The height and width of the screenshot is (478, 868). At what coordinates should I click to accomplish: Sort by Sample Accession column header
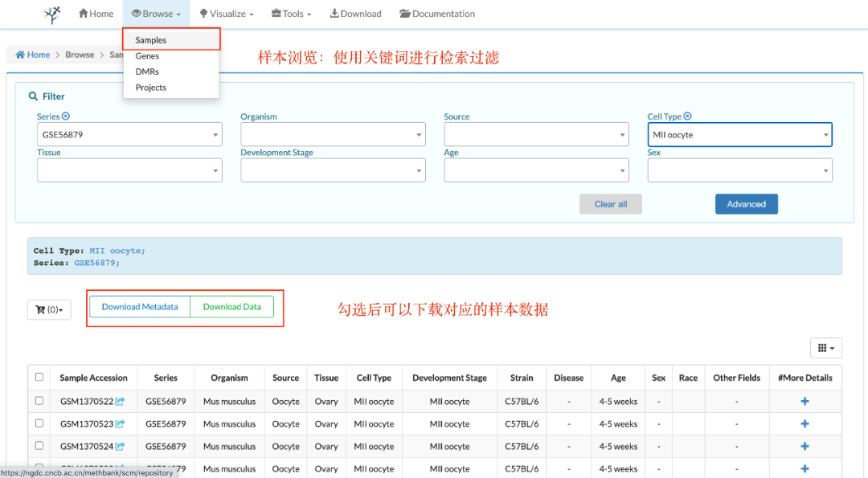(x=93, y=378)
